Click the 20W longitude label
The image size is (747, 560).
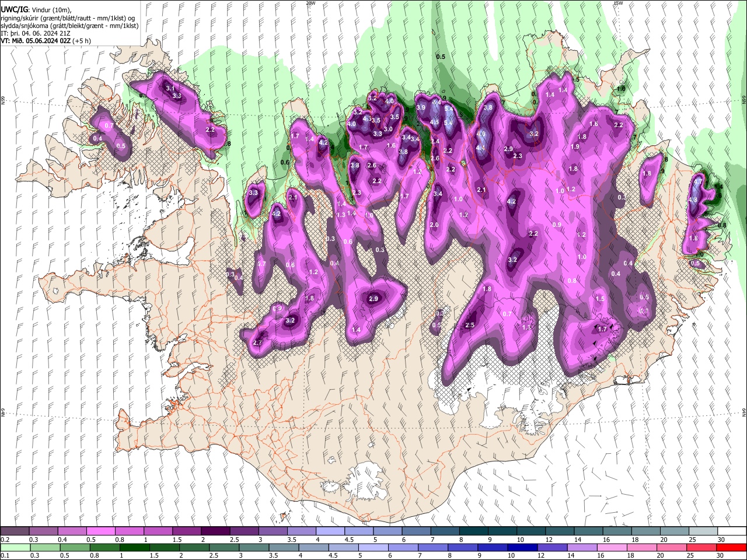pyautogui.click(x=310, y=3)
